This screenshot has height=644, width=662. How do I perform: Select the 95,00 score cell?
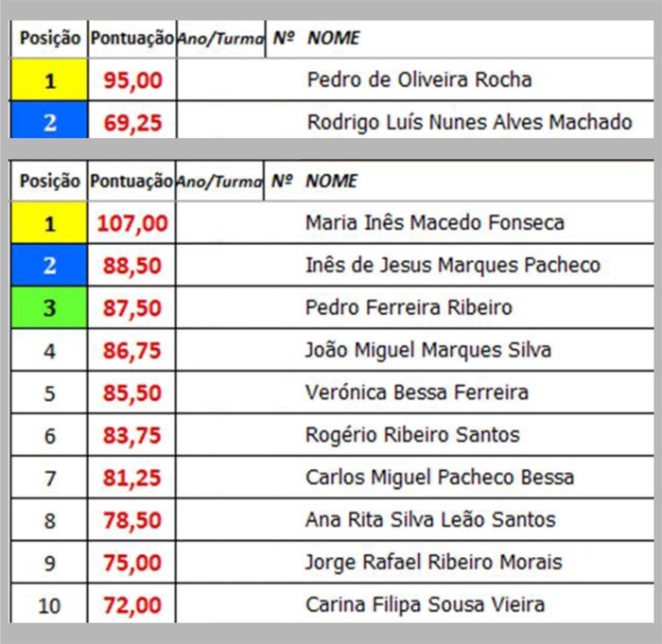pyautogui.click(x=132, y=80)
